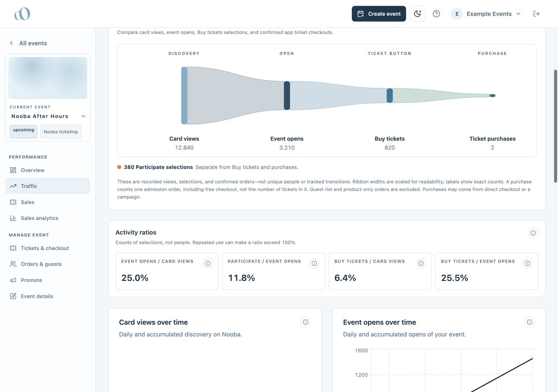Image resolution: width=558 pixels, height=392 pixels.
Task: Click the upcoming status tag
Action: 24,132
